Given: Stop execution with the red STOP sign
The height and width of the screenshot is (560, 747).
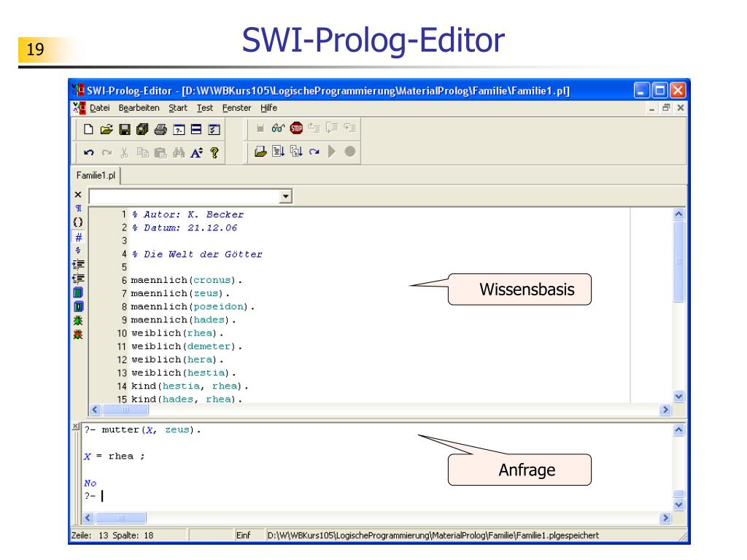Looking at the screenshot, I should [296, 128].
